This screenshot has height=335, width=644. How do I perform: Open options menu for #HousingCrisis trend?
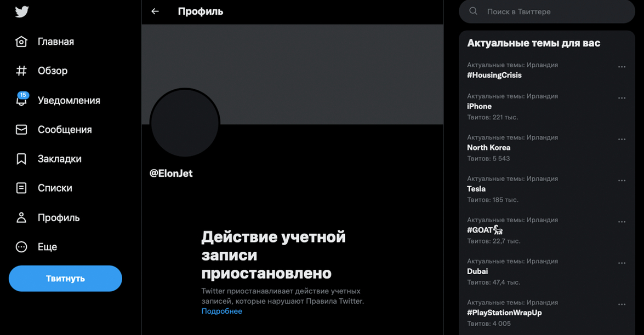pyautogui.click(x=622, y=67)
